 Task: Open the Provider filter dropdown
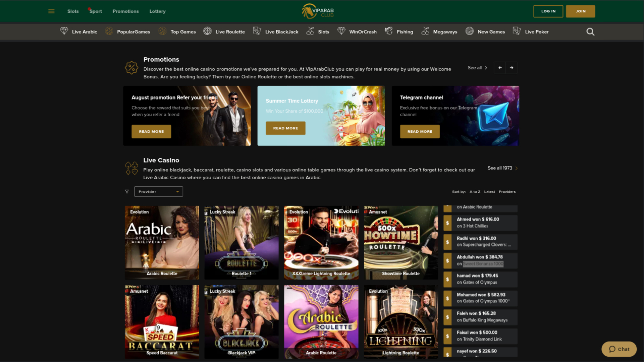coord(158,191)
